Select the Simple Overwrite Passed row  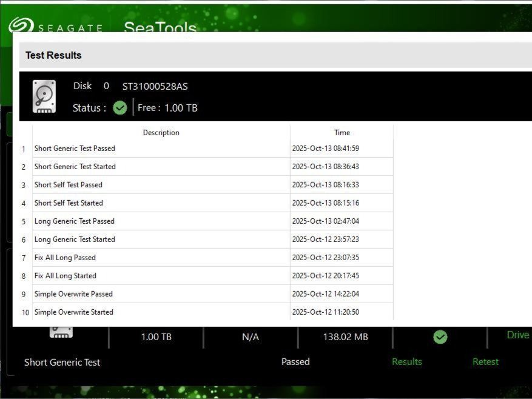click(73, 294)
